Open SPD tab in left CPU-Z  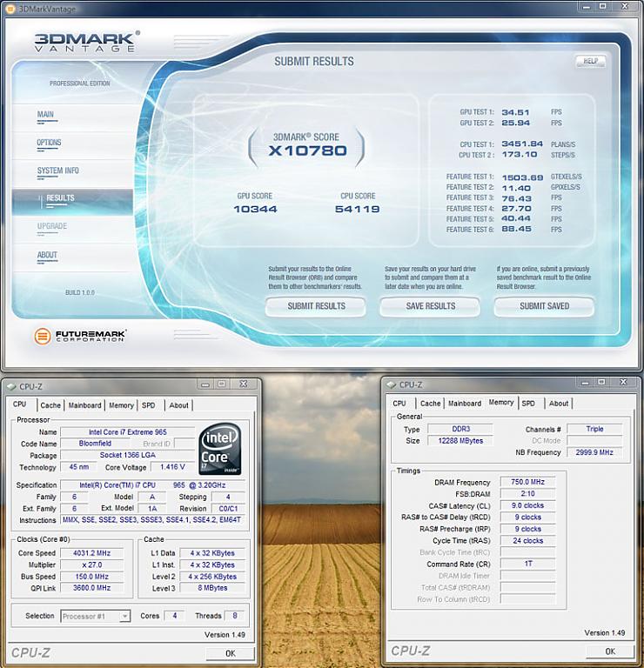(x=148, y=405)
